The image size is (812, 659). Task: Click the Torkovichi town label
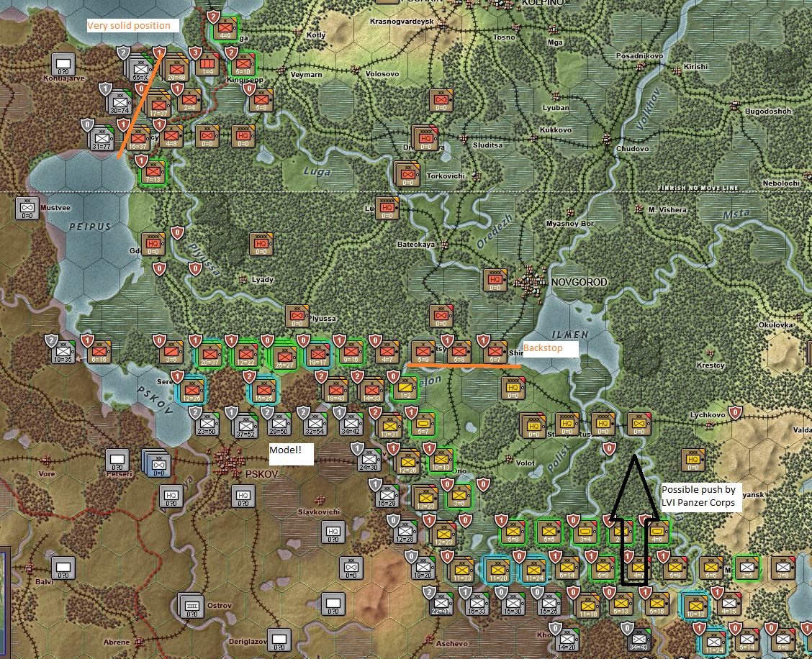[x=446, y=176]
